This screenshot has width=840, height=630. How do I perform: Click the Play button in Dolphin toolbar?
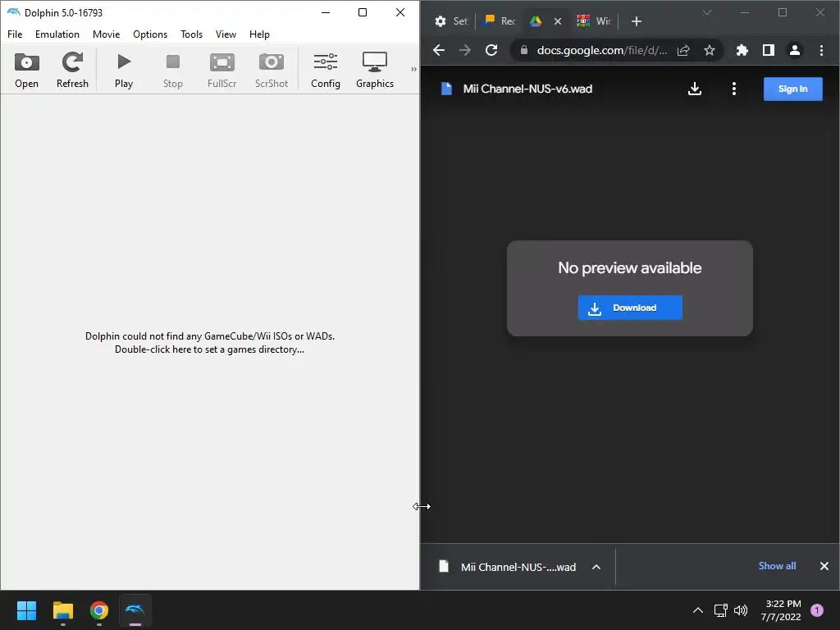(x=124, y=71)
